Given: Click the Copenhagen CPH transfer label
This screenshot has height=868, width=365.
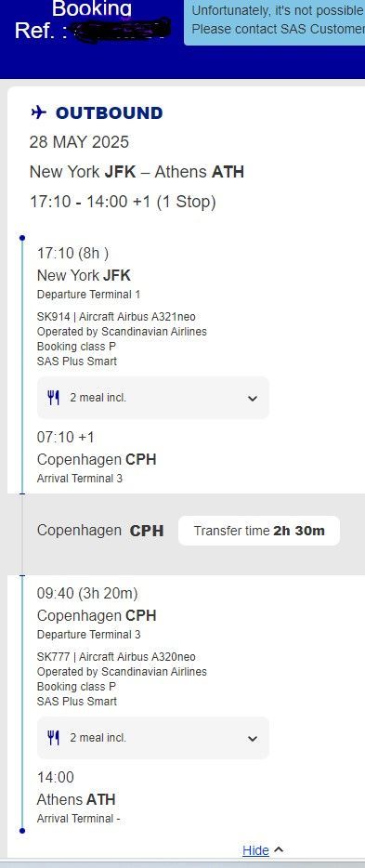Looking at the screenshot, I should (100, 531).
